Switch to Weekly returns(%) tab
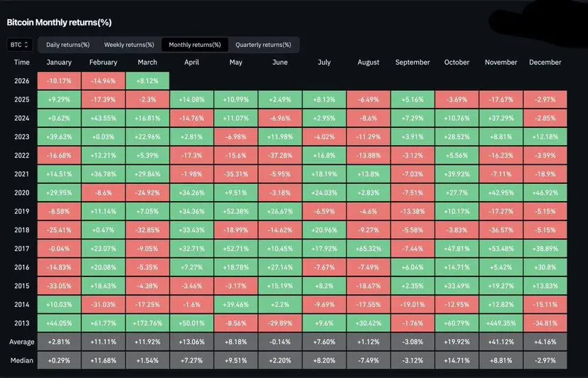This screenshot has width=588, height=378. point(129,45)
